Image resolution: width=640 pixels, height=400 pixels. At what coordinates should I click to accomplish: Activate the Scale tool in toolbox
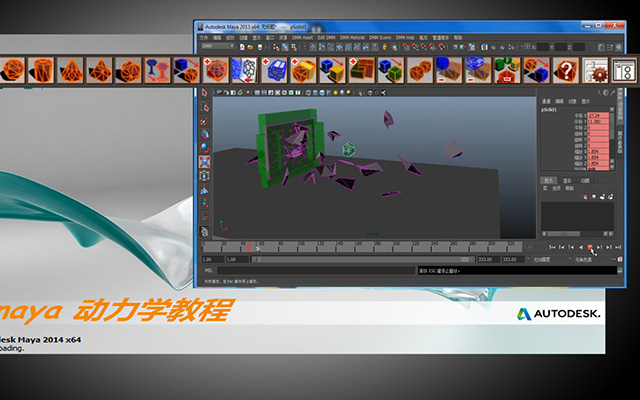(204, 162)
